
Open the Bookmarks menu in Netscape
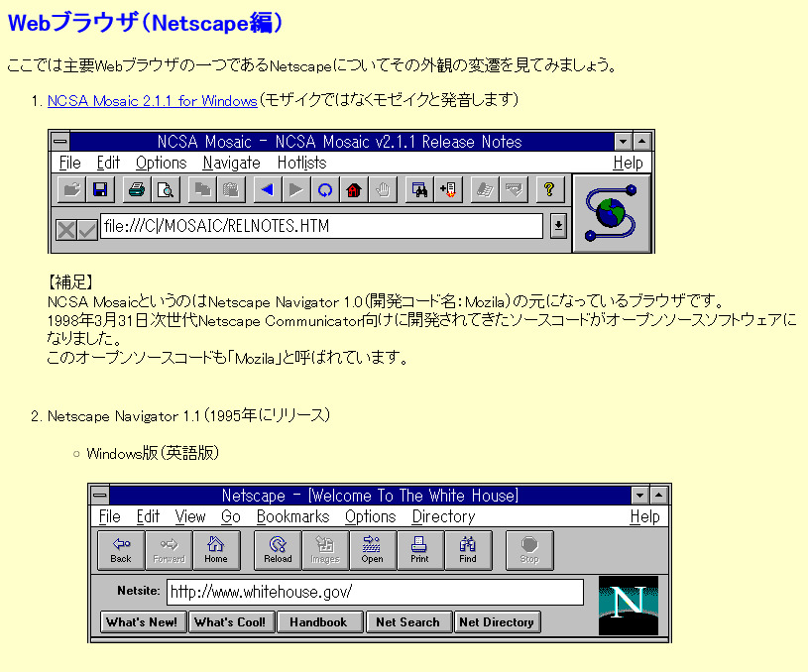(292, 516)
